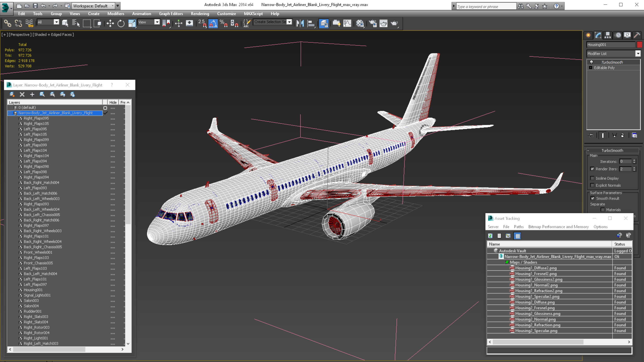
Task: Toggle the Smooth Result checkbox
Action: click(592, 198)
